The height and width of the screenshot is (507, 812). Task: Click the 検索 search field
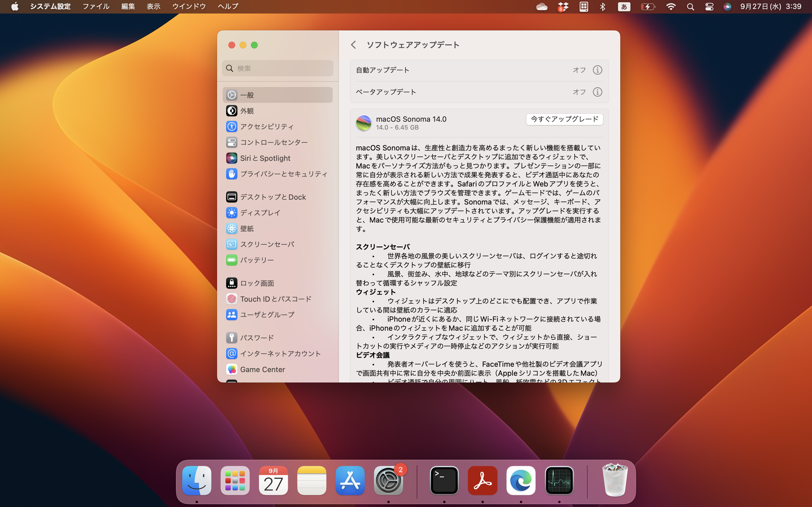(x=277, y=68)
